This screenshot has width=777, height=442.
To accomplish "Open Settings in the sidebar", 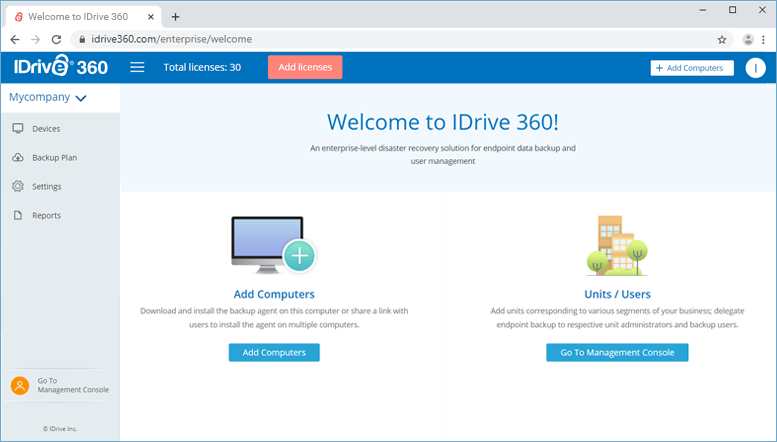I will pyautogui.click(x=47, y=187).
